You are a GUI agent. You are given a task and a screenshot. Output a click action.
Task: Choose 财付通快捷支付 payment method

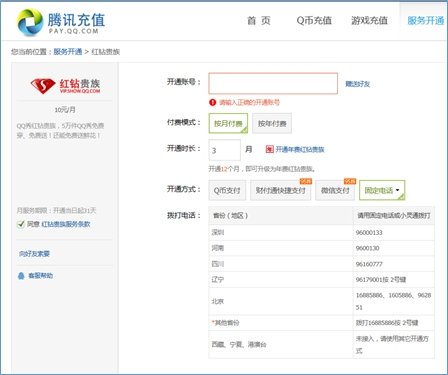(x=280, y=190)
